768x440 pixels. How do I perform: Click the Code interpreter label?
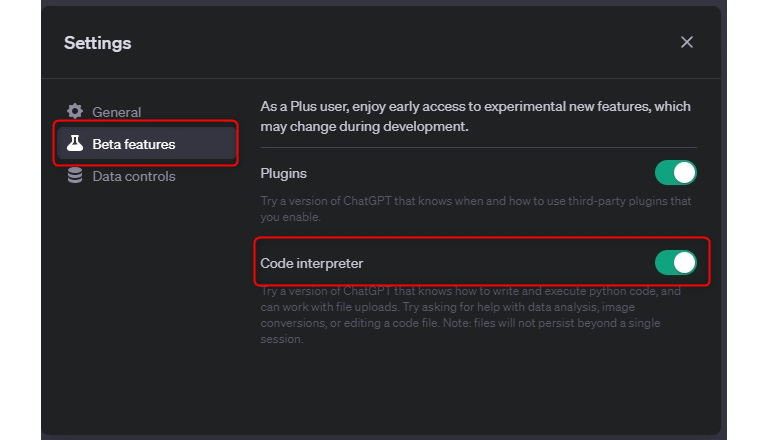[312, 263]
